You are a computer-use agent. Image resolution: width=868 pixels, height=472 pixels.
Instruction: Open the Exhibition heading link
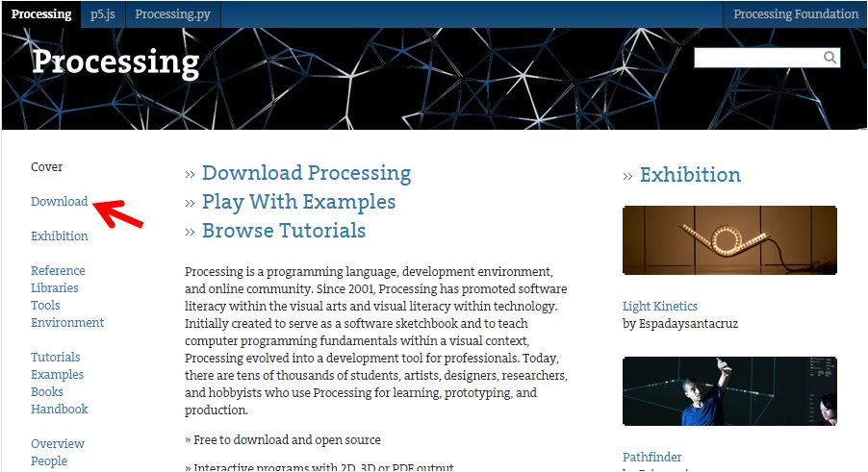click(690, 175)
